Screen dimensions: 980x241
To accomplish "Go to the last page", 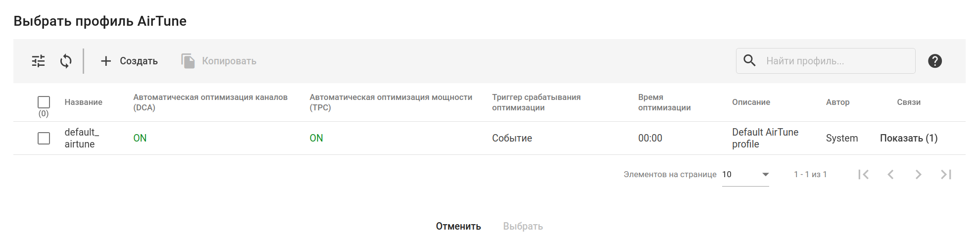I will (x=946, y=174).
